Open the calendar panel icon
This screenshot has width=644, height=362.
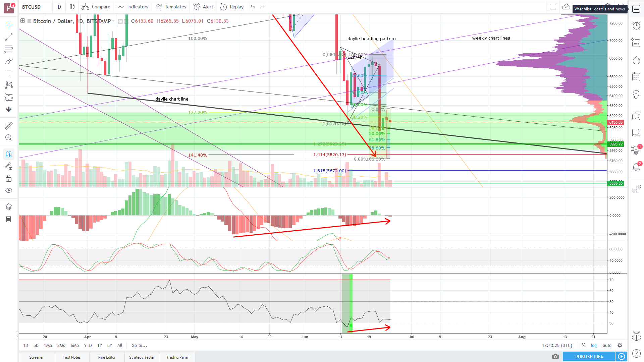[636, 77]
